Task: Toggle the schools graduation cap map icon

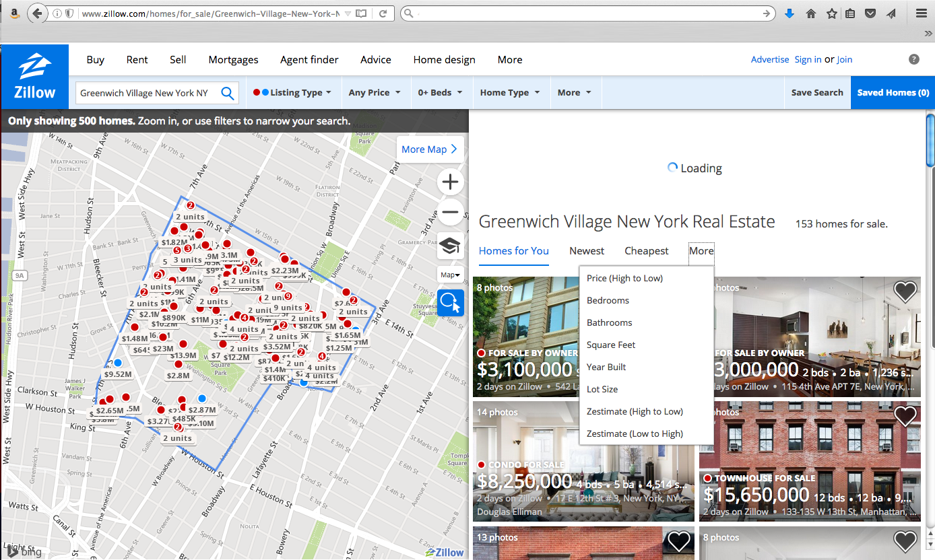Action: [x=450, y=246]
